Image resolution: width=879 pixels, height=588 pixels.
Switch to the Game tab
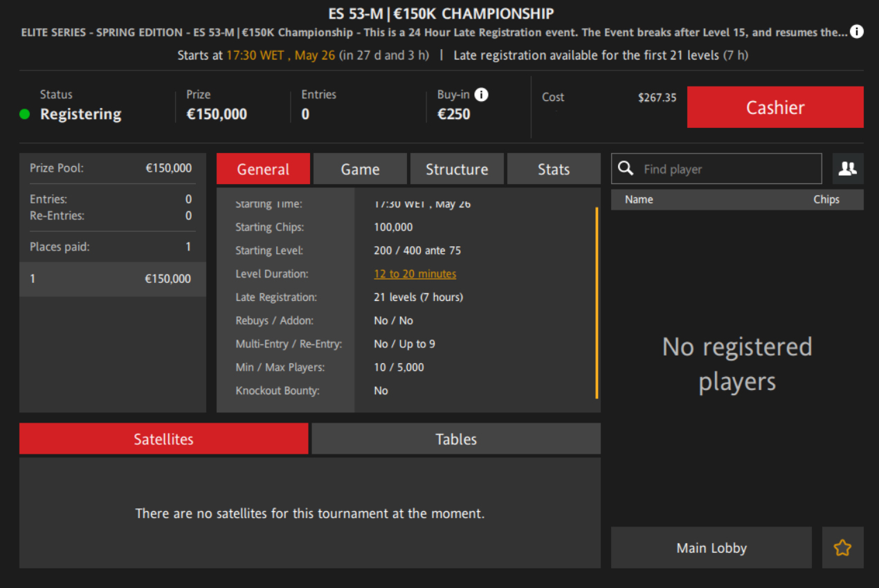[x=360, y=169]
